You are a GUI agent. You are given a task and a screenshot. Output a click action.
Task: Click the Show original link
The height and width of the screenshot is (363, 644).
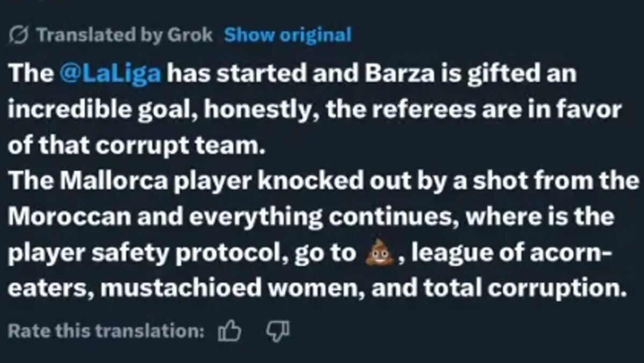click(x=288, y=35)
